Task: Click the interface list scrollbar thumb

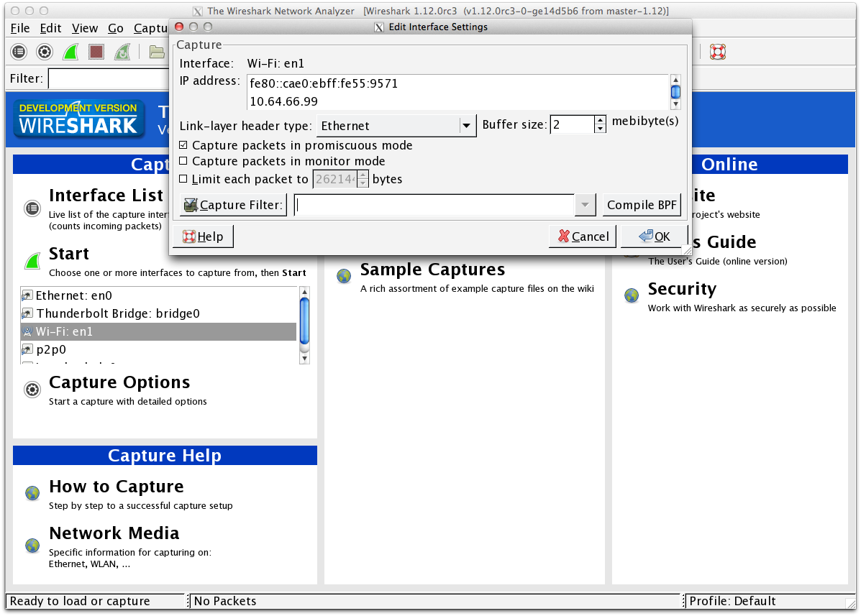Action: pos(305,321)
